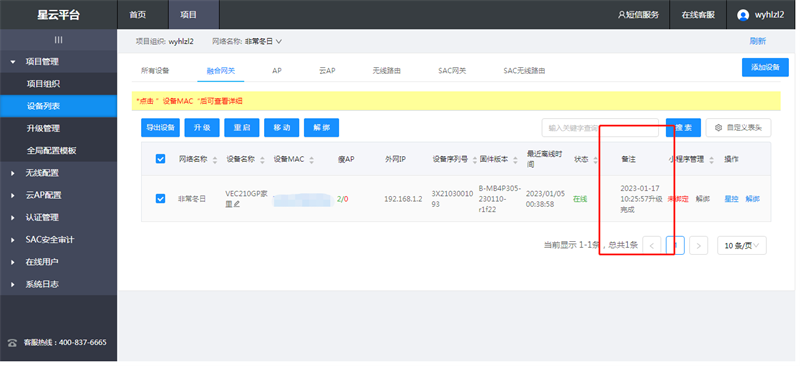
Task: Toggle the select-all header checkbox
Action: click(x=160, y=159)
